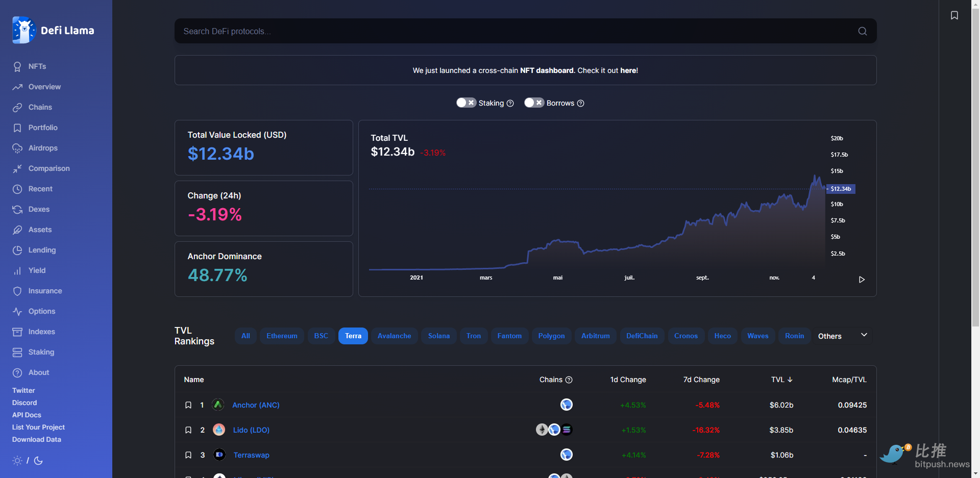Toggle the Staking switch
980x478 pixels.
click(x=466, y=103)
